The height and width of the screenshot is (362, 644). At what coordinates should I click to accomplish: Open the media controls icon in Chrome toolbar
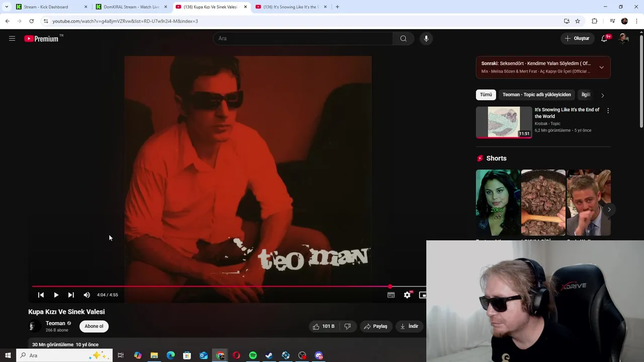pos(612,21)
